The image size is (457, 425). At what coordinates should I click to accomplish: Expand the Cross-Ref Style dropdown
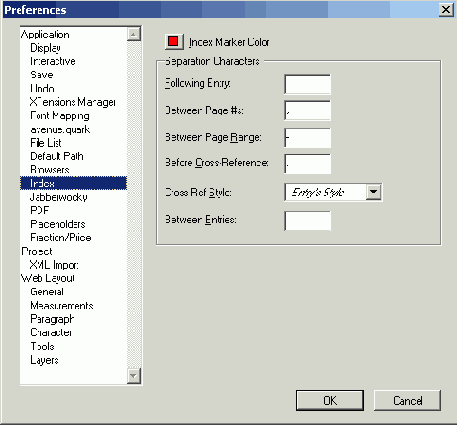coord(373,192)
